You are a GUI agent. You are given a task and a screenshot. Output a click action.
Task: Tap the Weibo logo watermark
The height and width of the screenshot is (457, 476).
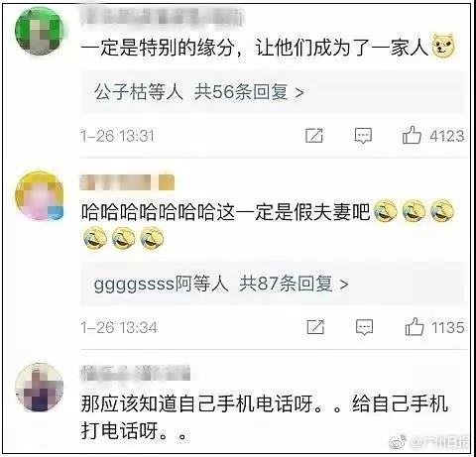click(x=398, y=442)
